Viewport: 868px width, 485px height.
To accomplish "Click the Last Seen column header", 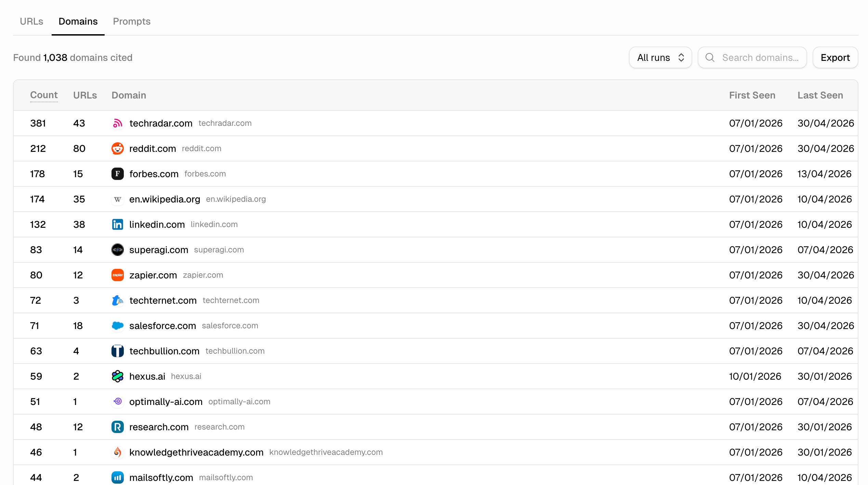I will [x=820, y=95].
